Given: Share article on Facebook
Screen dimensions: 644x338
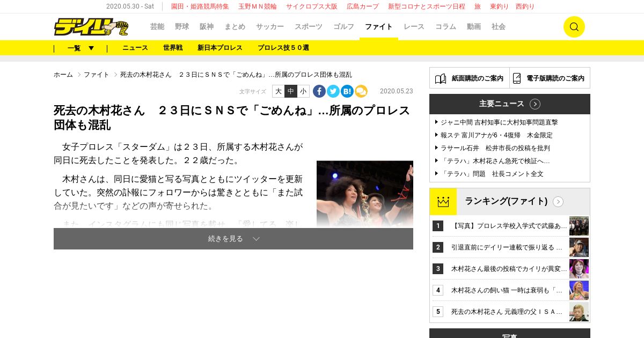Looking at the screenshot, I should click(319, 91).
